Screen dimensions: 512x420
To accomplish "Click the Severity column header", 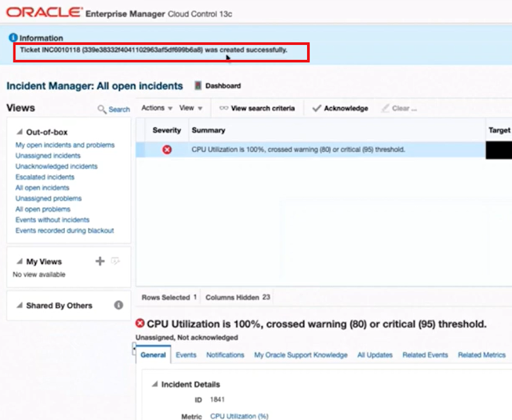I will pos(167,130).
